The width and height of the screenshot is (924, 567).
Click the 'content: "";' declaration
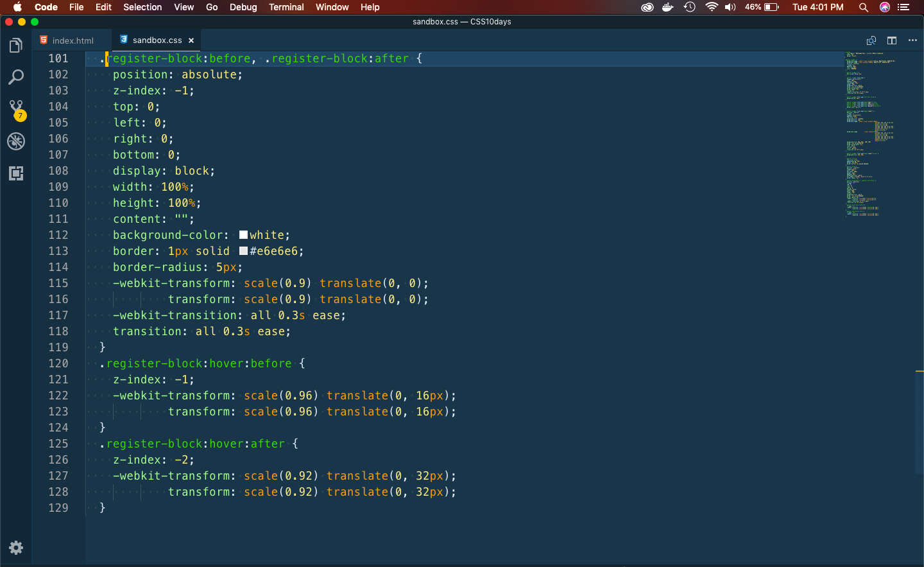pos(153,219)
